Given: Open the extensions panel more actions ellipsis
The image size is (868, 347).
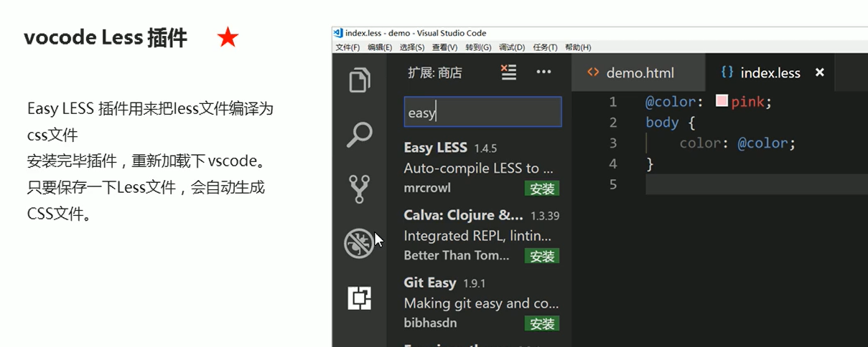Looking at the screenshot, I should [543, 72].
